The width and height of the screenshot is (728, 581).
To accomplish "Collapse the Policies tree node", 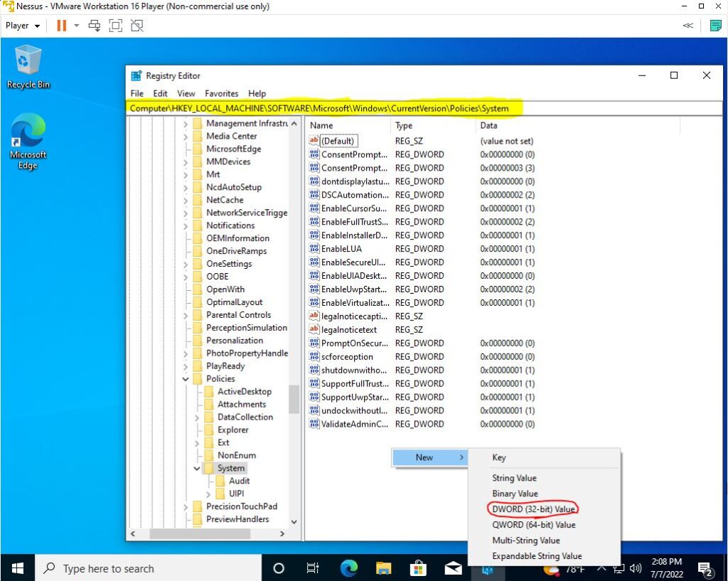I will (x=186, y=379).
